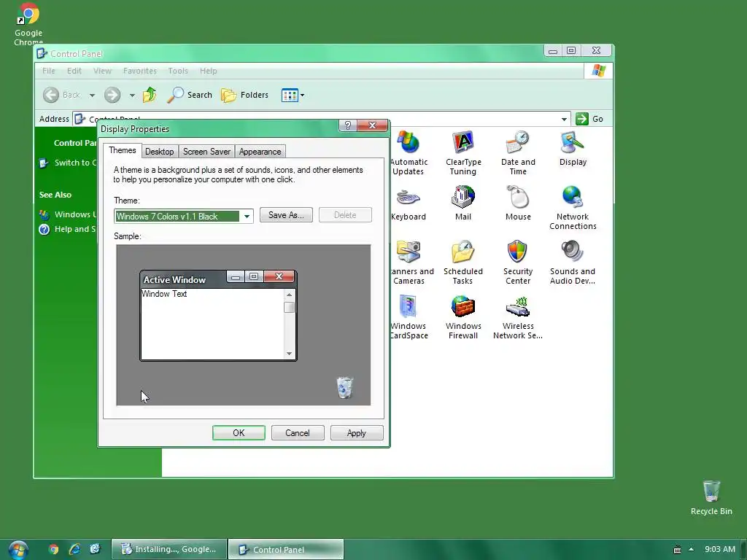Select the Recycle Bin desktop icon

coord(711,498)
